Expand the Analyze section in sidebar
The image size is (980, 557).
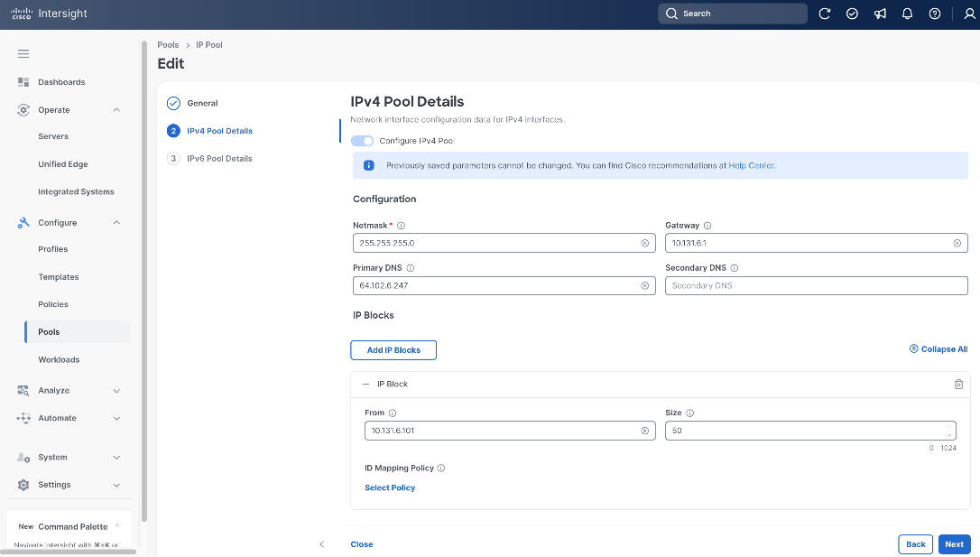pyautogui.click(x=117, y=391)
